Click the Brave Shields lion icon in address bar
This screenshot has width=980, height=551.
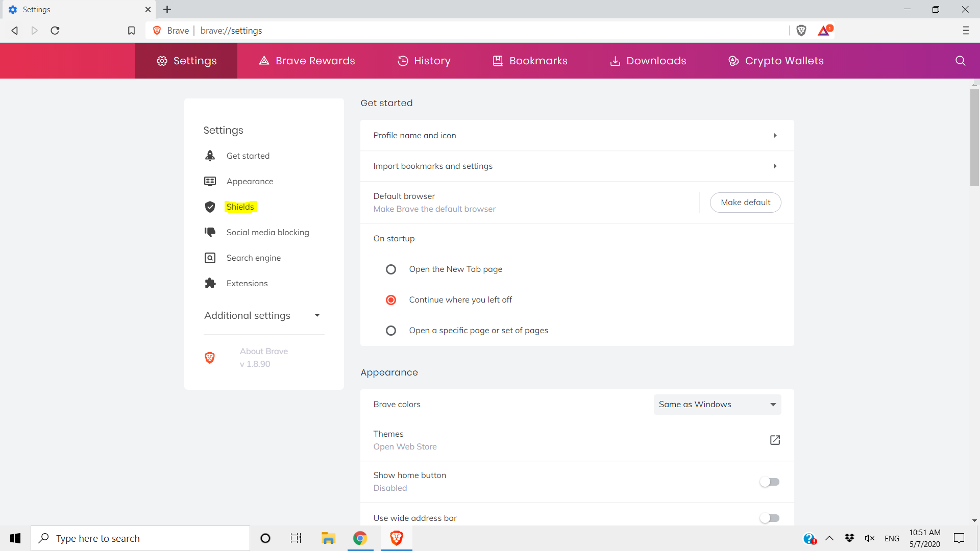tap(801, 31)
